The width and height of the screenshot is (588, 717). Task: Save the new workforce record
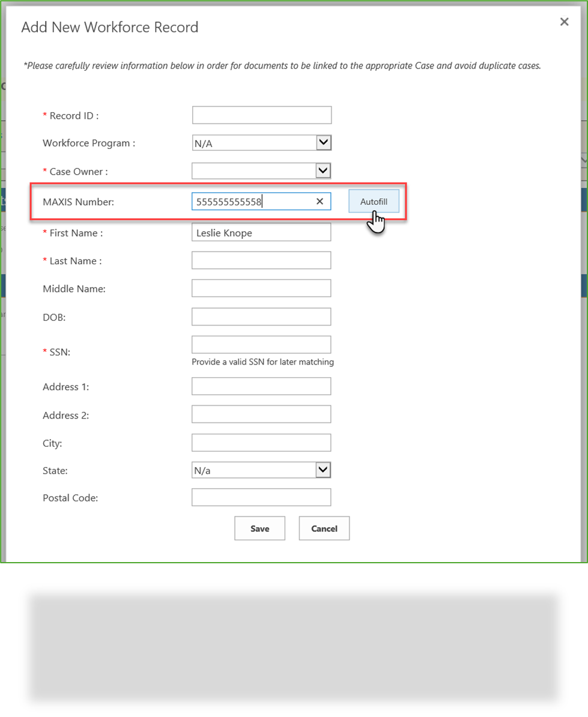click(x=259, y=528)
